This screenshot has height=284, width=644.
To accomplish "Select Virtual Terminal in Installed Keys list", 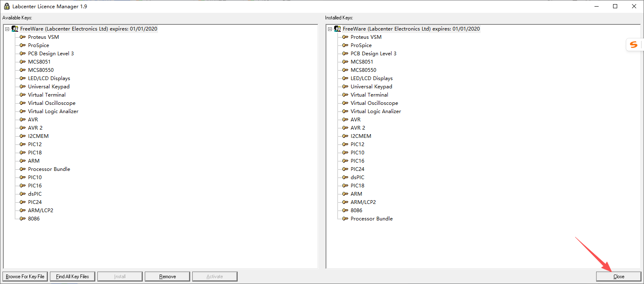I will (x=369, y=95).
